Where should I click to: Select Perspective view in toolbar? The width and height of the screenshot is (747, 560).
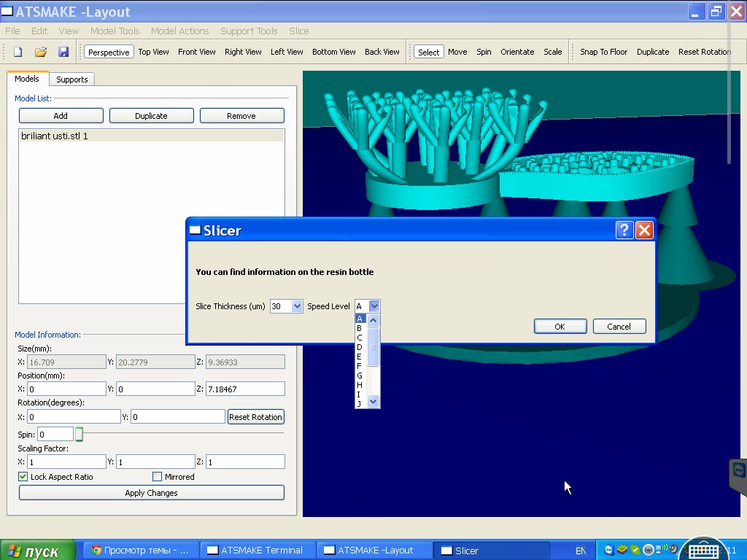pos(109,52)
